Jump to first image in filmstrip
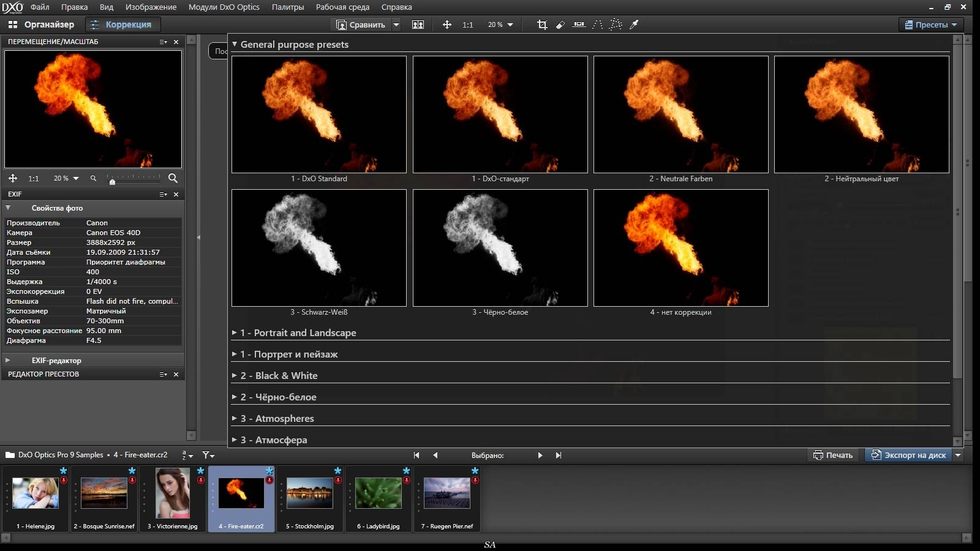980x551 pixels. tap(417, 455)
